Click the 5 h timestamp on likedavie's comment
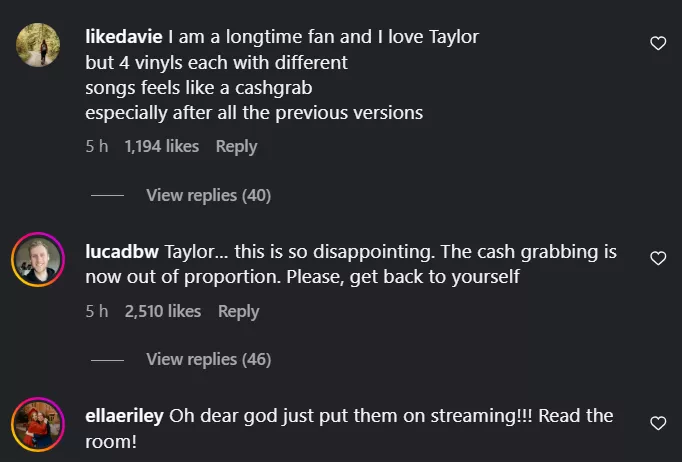The height and width of the screenshot is (462, 682). (96, 146)
